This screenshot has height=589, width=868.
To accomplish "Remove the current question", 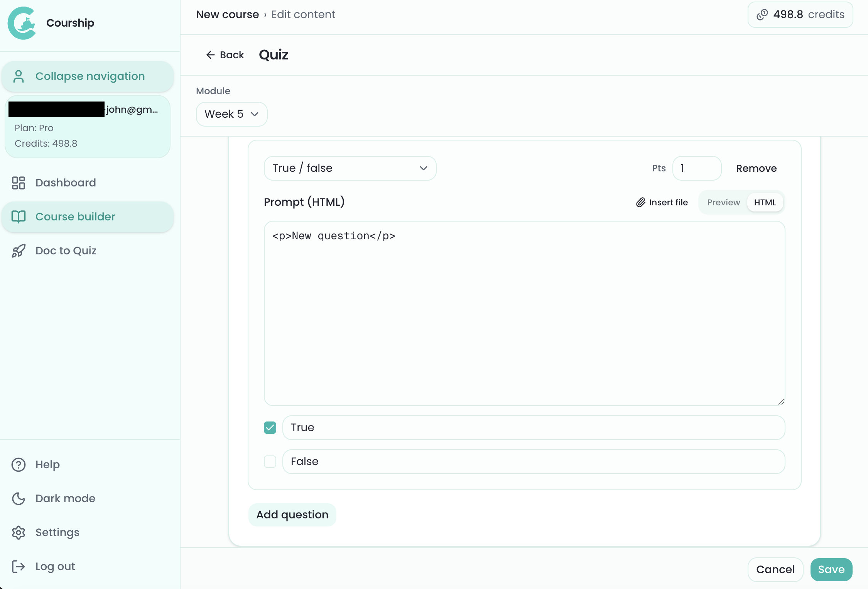I will [756, 168].
